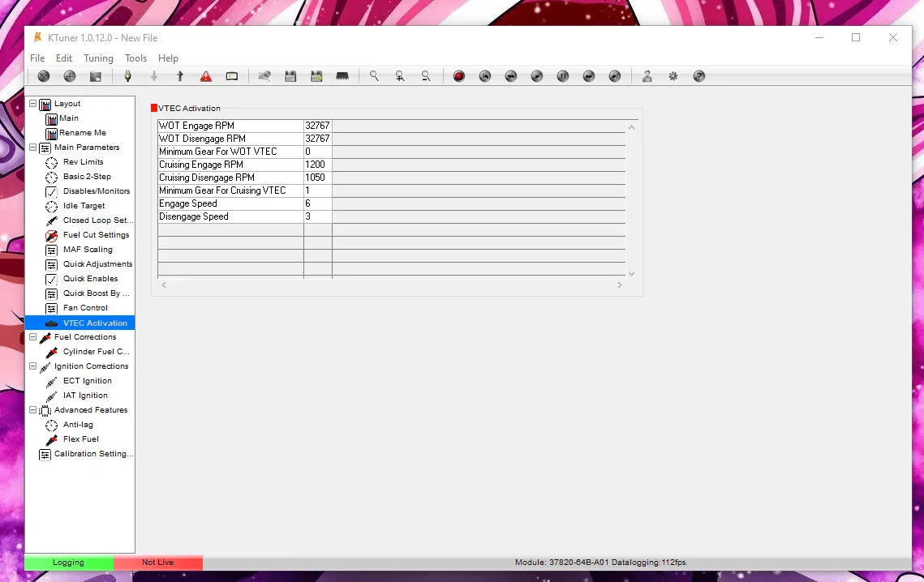Select the Rename Me layout item
The image size is (924, 582).
click(83, 133)
